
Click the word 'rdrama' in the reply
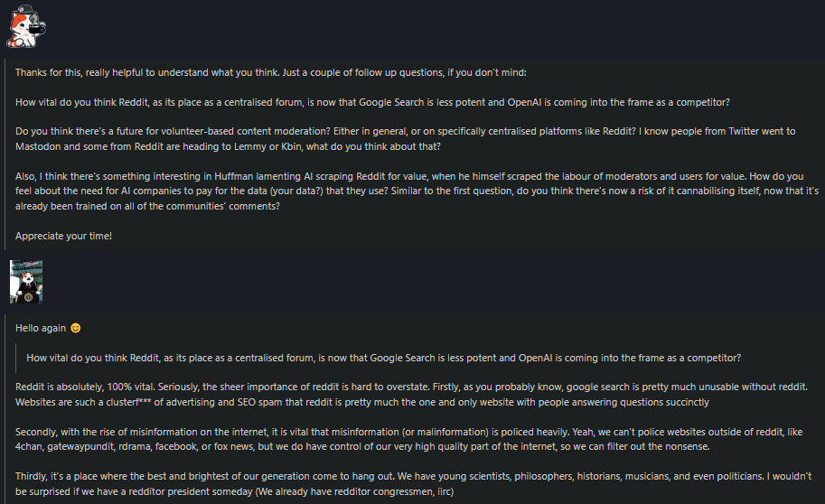134,447
